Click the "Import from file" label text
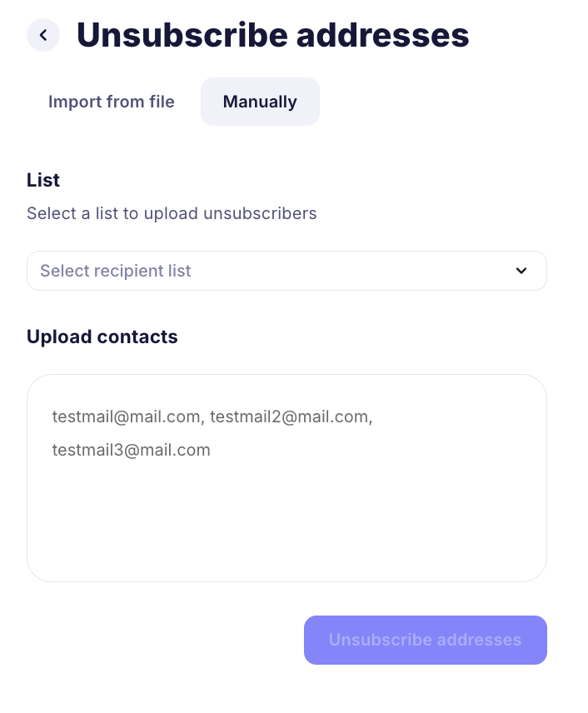588x713 pixels. pyautogui.click(x=112, y=102)
